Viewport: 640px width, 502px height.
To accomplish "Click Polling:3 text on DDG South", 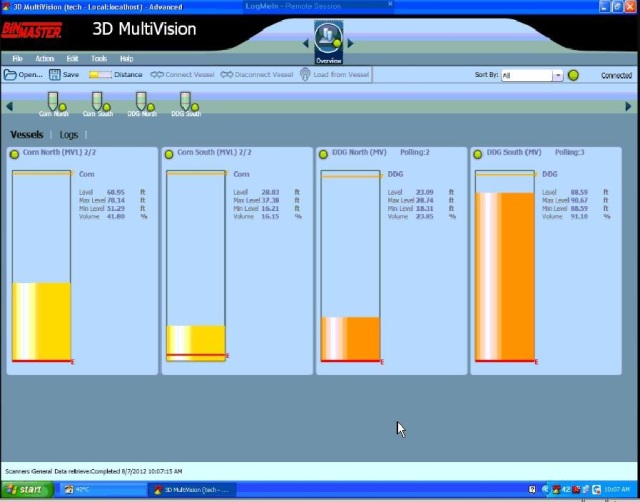I will tap(569, 152).
